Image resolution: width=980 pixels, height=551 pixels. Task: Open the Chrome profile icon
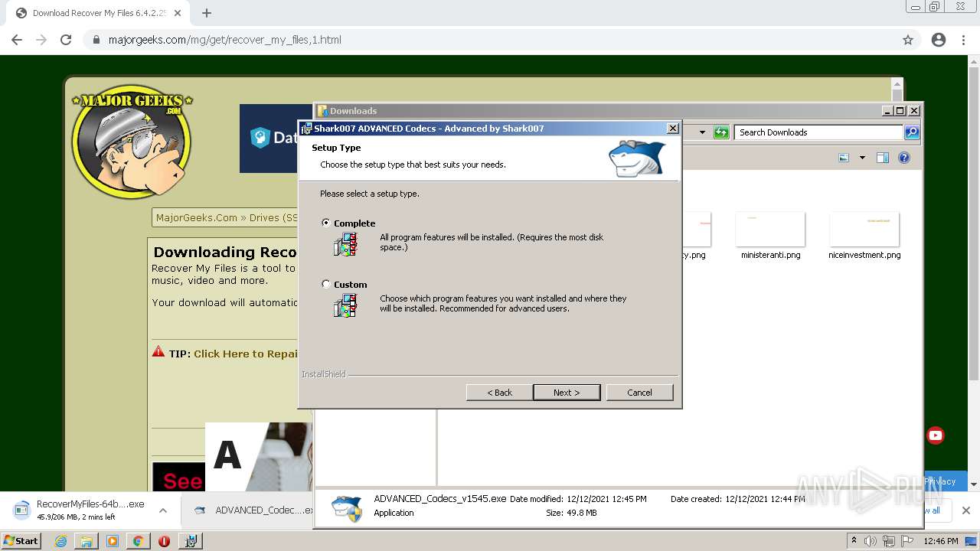click(939, 40)
